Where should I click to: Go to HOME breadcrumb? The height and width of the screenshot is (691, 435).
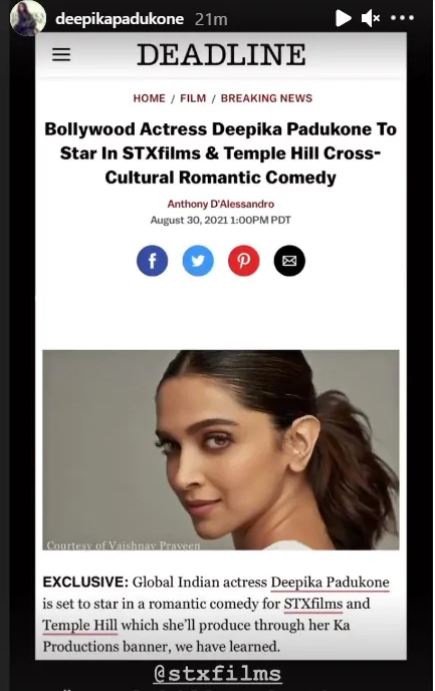coord(149,98)
